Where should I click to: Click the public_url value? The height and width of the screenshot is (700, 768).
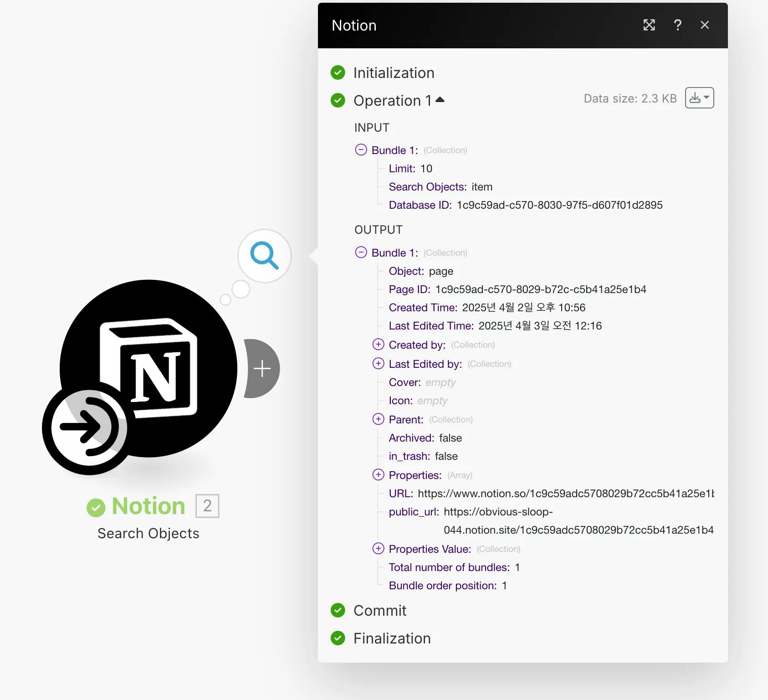point(579,521)
